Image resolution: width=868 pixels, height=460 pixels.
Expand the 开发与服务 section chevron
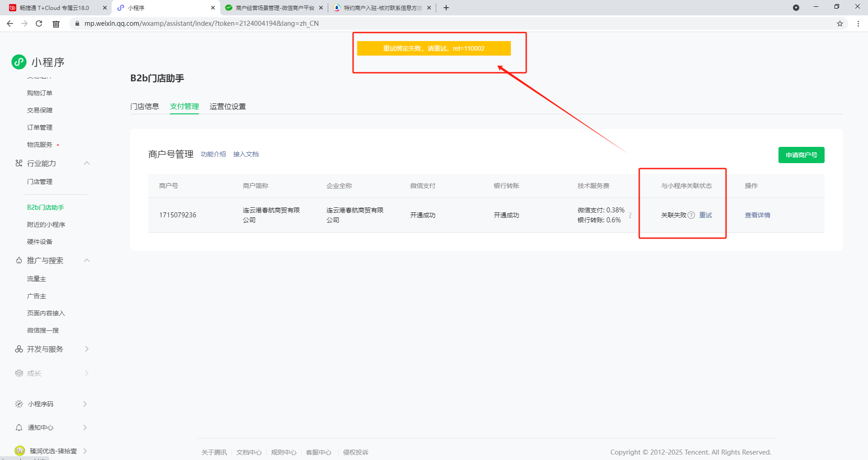87,349
